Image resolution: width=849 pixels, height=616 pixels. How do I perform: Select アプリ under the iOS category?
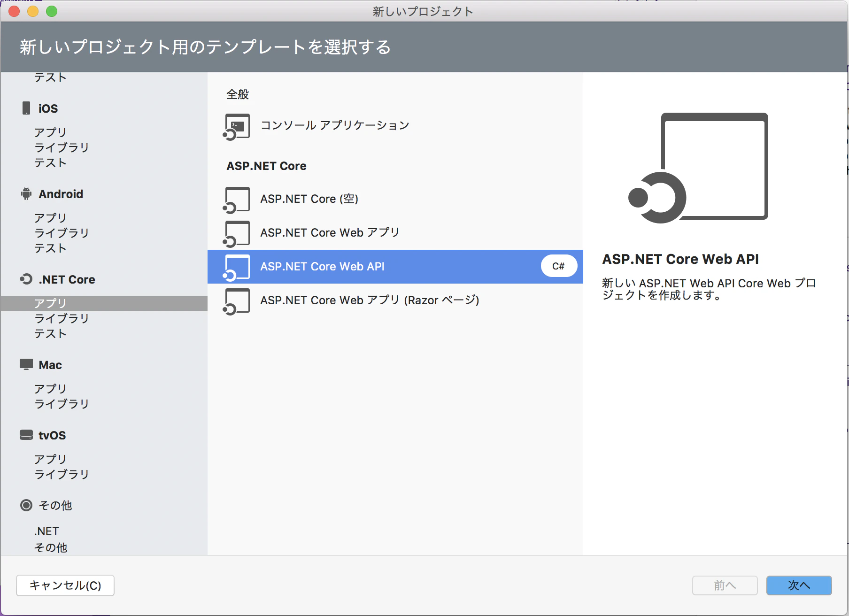pyautogui.click(x=50, y=132)
